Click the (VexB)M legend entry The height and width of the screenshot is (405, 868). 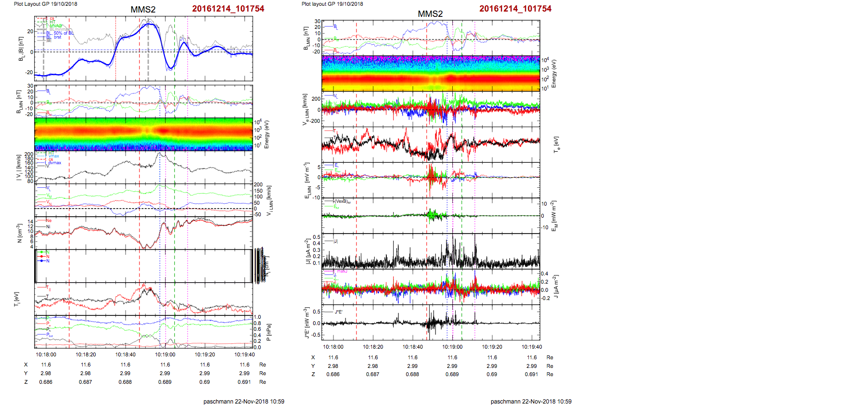click(342, 201)
